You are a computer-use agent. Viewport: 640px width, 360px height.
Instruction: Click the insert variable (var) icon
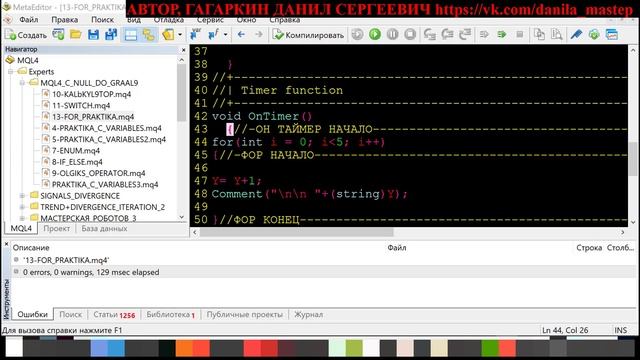tap(196, 35)
